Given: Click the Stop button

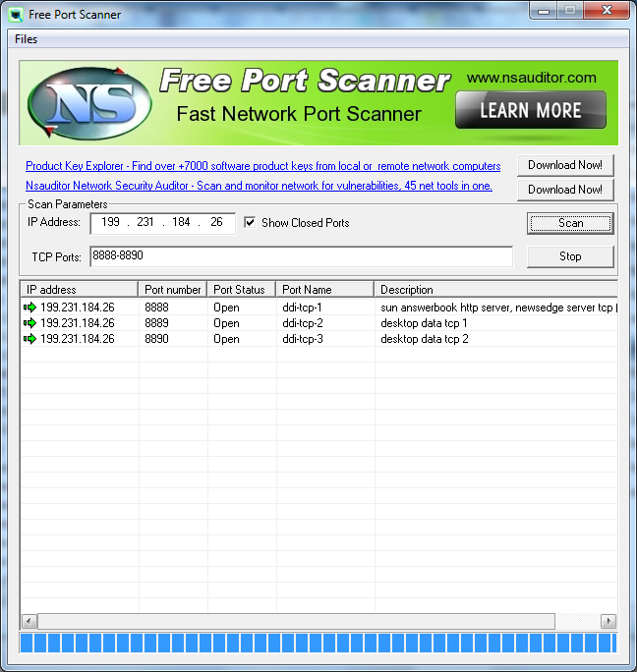Looking at the screenshot, I should pyautogui.click(x=570, y=256).
